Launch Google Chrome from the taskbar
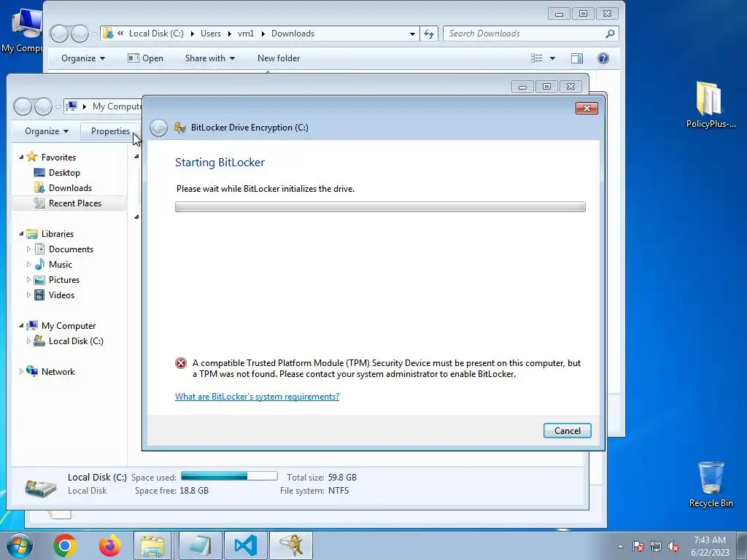The image size is (747, 560). point(65,545)
